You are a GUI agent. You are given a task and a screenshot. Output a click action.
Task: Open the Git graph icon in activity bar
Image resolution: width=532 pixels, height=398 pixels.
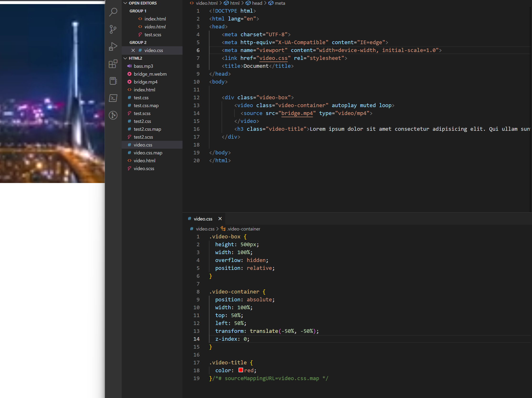pyautogui.click(x=113, y=115)
